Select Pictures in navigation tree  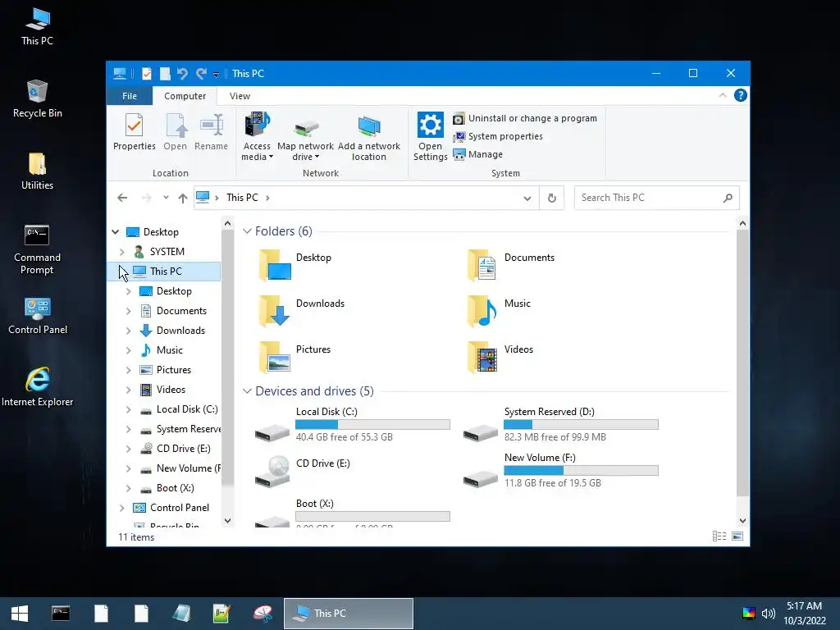174,370
